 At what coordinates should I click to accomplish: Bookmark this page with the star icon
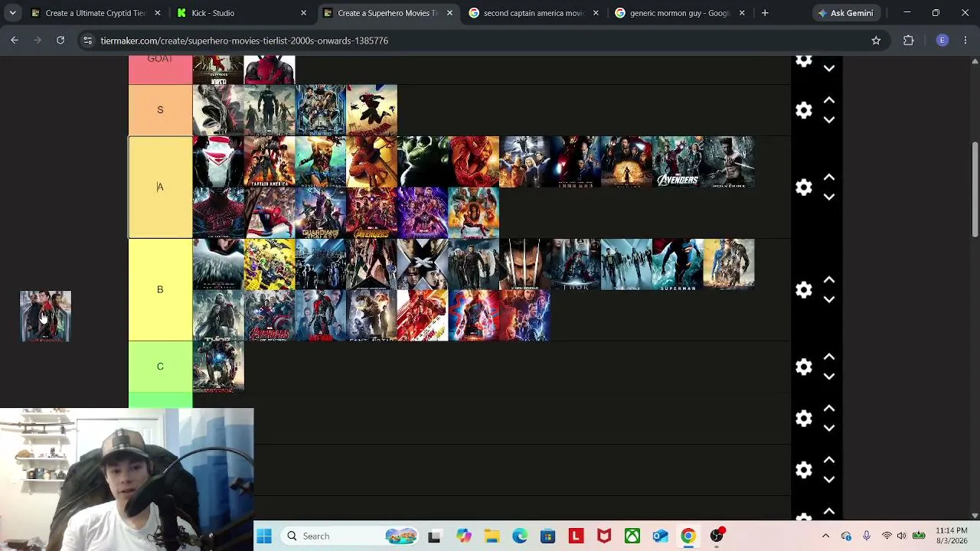pos(876,41)
